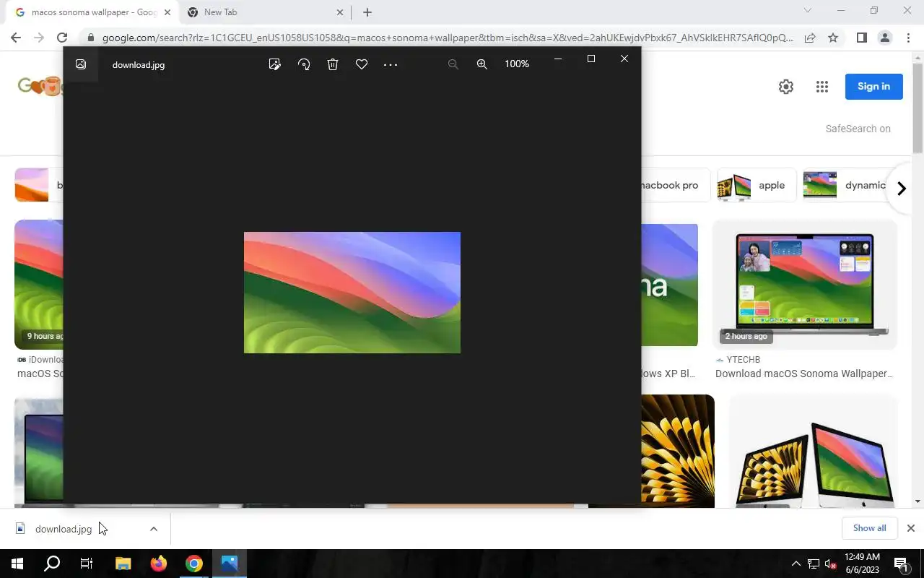The width and height of the screenshot is (924, 578).
Task: Open download.jpg in the downloads bar
Action: [x=64, y=529]
